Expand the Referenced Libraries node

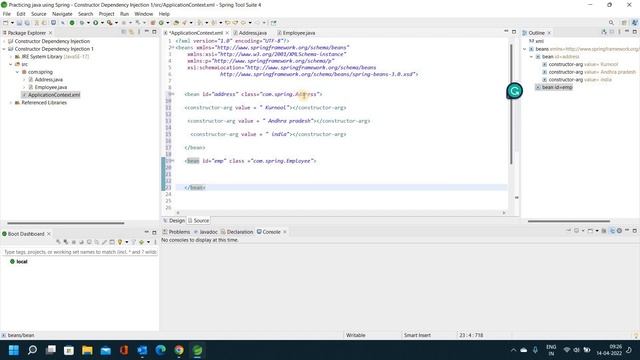(x=11, y=103)
